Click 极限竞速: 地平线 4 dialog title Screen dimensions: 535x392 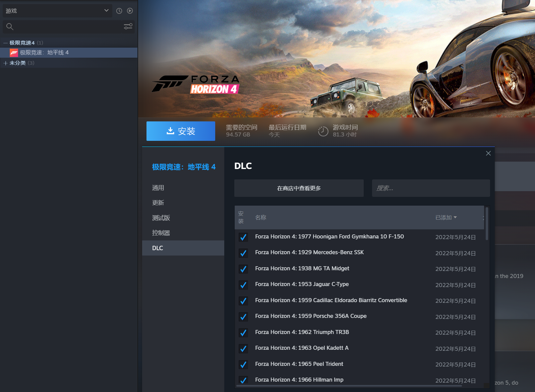coord(184,167)
